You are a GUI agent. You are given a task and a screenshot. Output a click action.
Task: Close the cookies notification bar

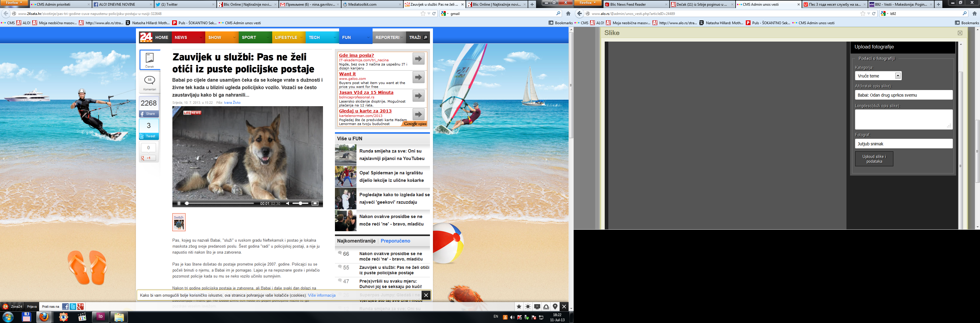click(426, 295)
